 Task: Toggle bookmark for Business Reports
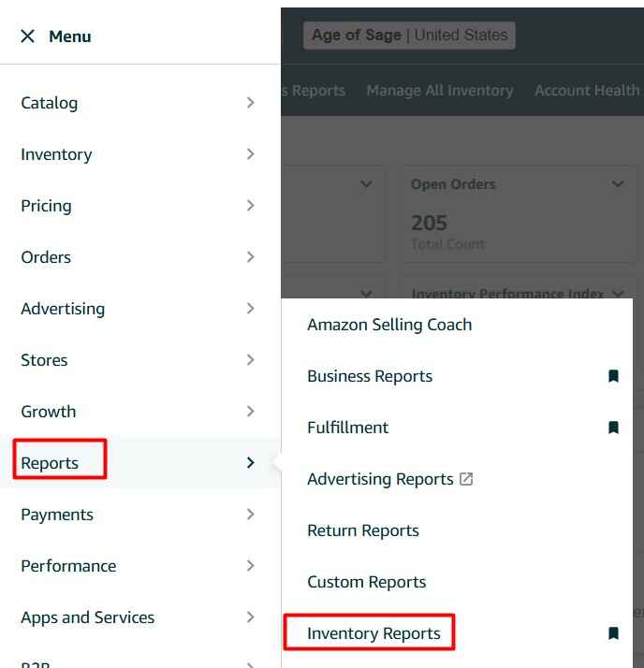(613, 376)
